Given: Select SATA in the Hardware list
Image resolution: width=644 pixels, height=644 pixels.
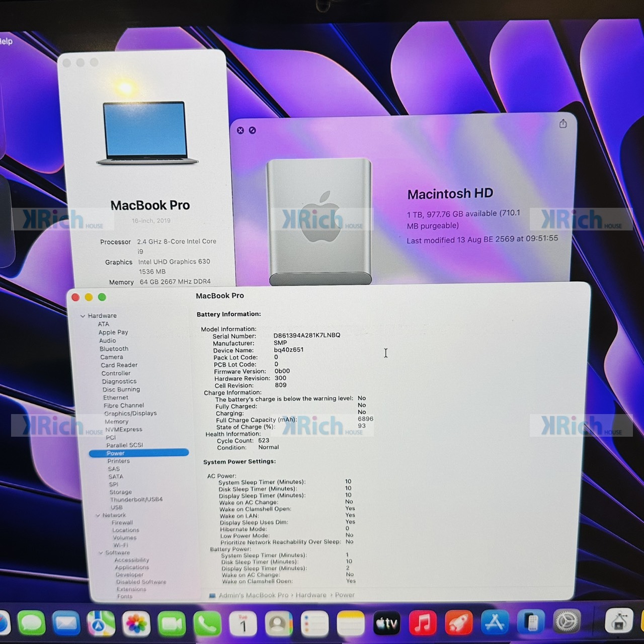Looking at the screenshot, I should pos(116,476).
